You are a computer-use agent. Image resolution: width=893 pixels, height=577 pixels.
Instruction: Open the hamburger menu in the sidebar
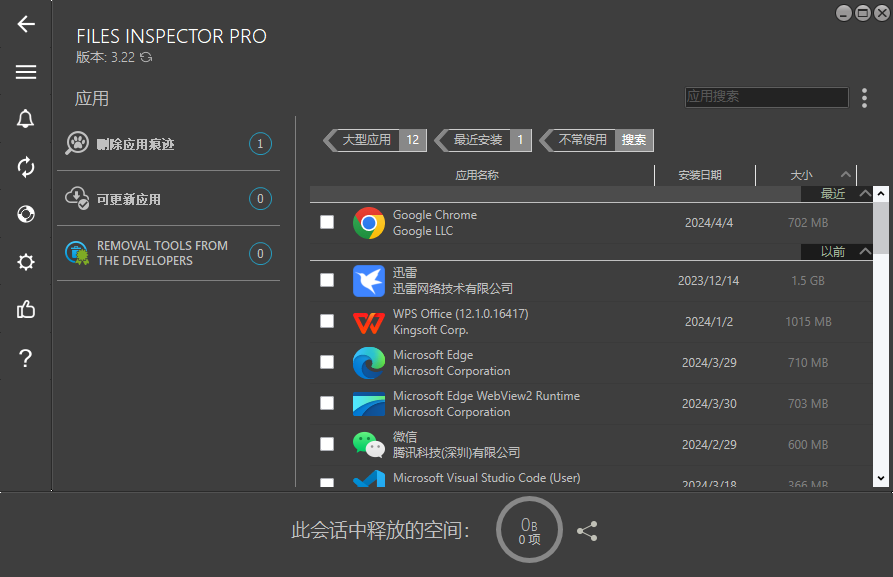pos(26,72)
